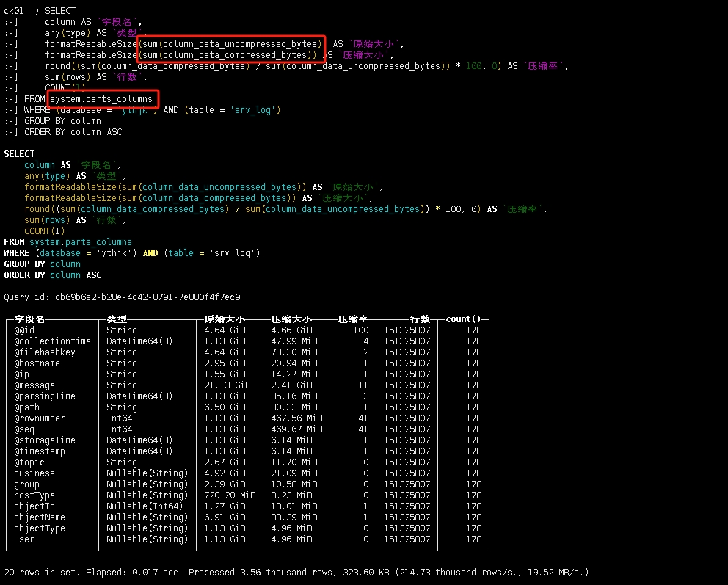Click the objectType field name

click(40, 528)
